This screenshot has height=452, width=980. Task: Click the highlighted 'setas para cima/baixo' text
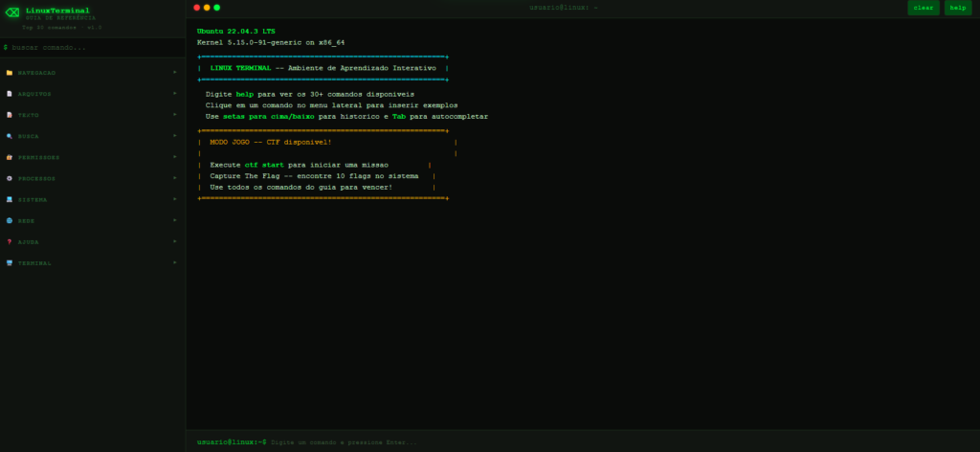pos(269,117)
